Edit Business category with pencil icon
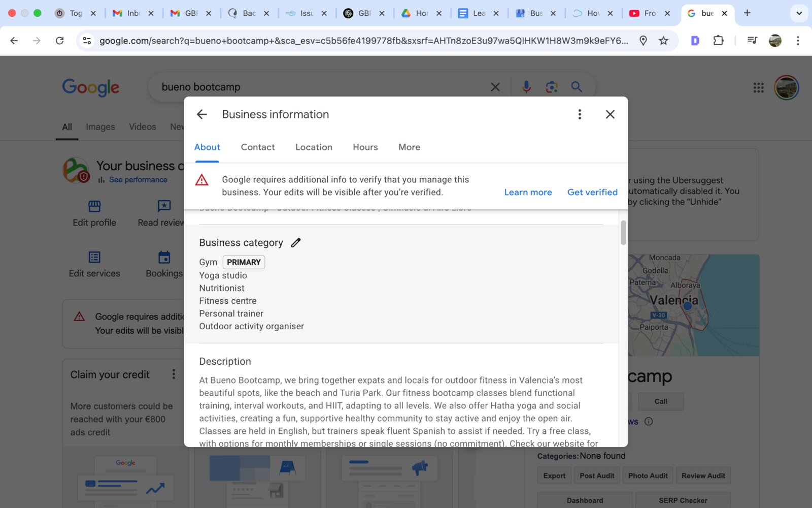Screen dimensions: 812x508 click(296, 243)
